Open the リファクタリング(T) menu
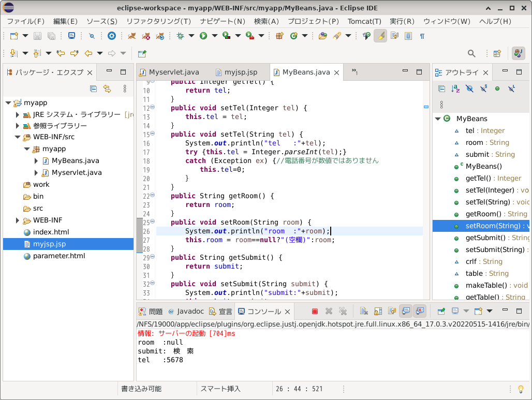The image size is (532, 400). 158,21
